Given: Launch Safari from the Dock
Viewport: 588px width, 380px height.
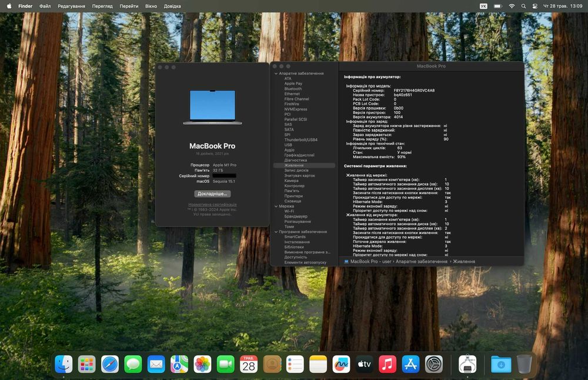Looking at the screenshot, I should 110,364.
